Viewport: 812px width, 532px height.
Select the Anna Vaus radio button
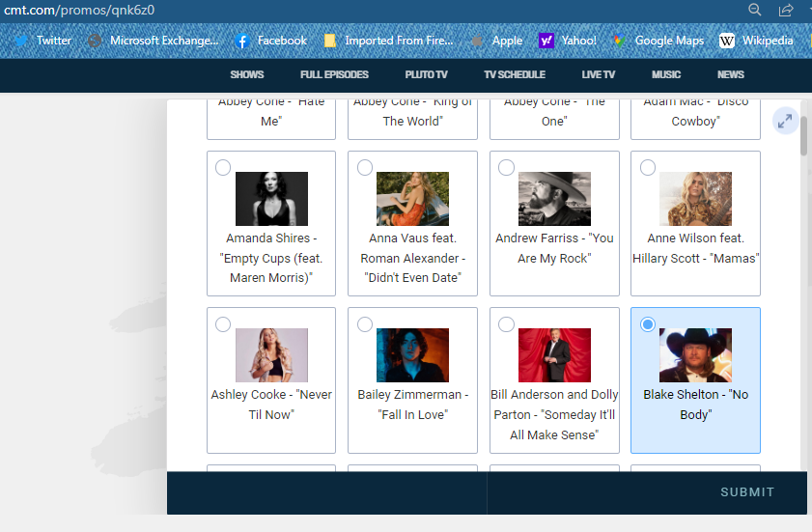click(x=365, y=167)
